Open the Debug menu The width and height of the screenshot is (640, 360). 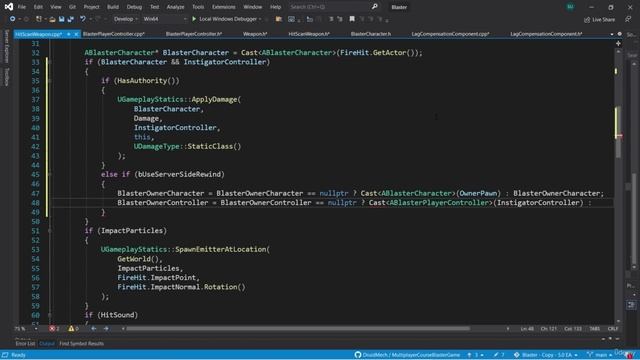134,7
